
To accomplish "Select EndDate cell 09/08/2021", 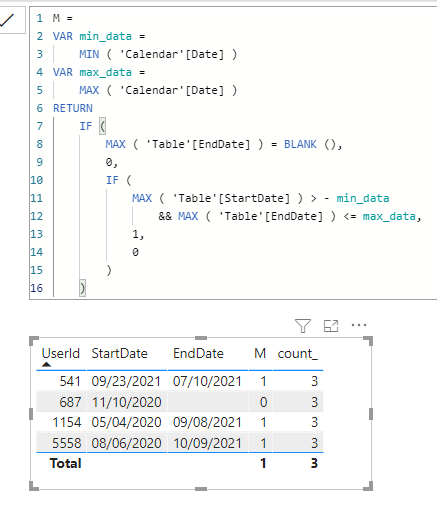I will tap(207, 422).
